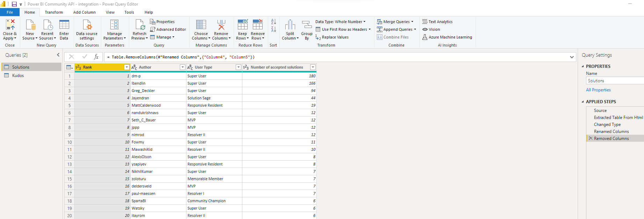Switch to the Tools tab

click(x=129, y=12)
